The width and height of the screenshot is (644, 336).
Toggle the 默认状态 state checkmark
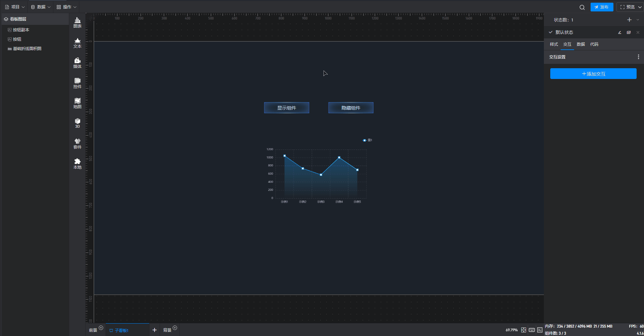coord(551,32)
